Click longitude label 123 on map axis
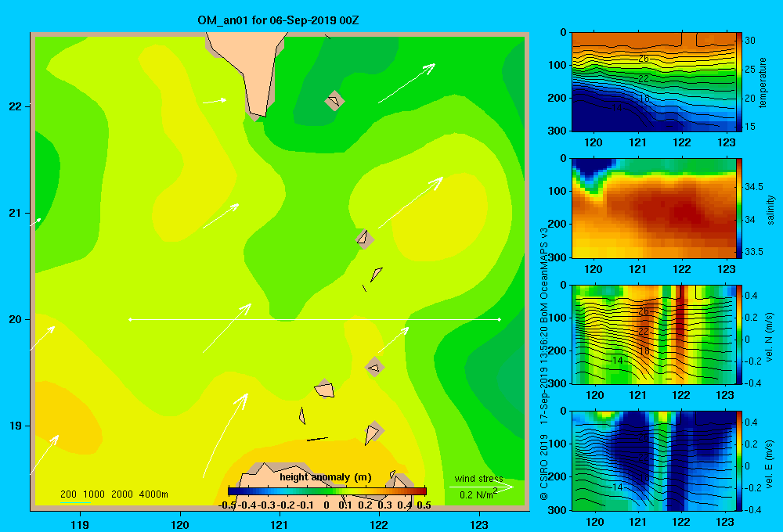783x532 pixels. (479, 524)
